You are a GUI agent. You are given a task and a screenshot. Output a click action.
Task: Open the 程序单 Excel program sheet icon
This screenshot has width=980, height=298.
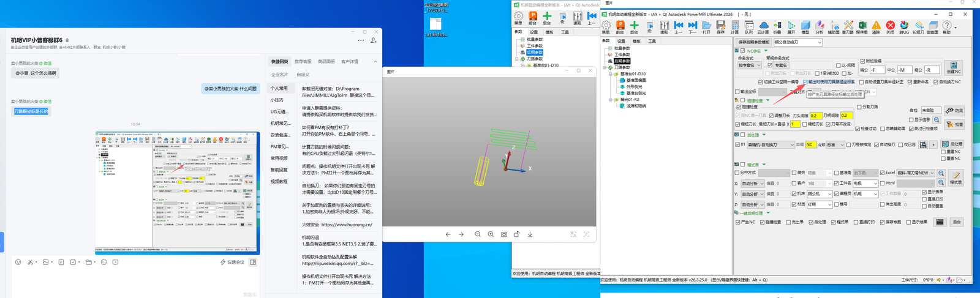[x=862, y=26]
